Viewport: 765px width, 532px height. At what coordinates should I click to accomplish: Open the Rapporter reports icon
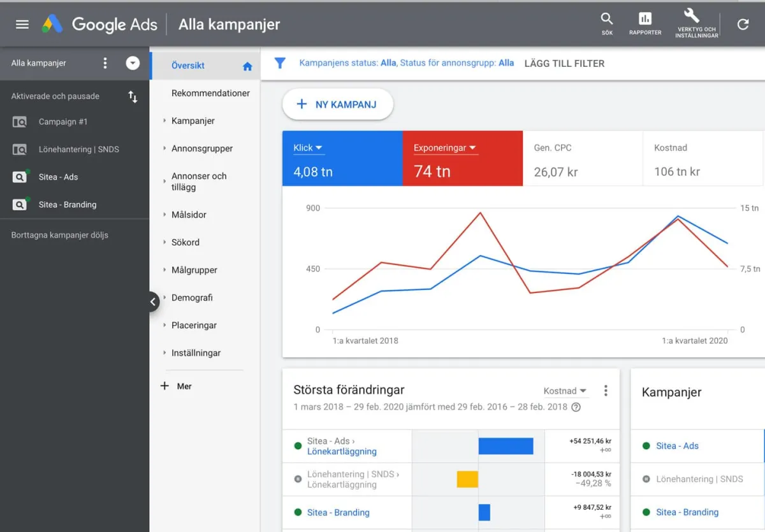click(x=645, y=23)
